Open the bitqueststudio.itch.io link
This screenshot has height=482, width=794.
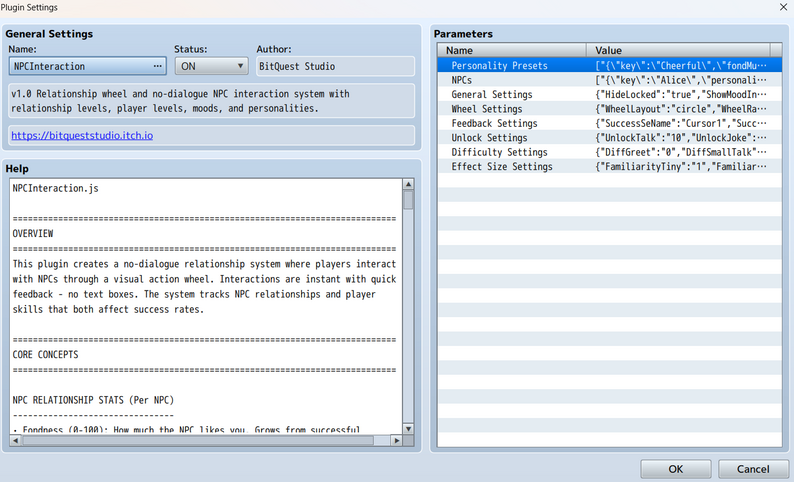click(82, 136)
